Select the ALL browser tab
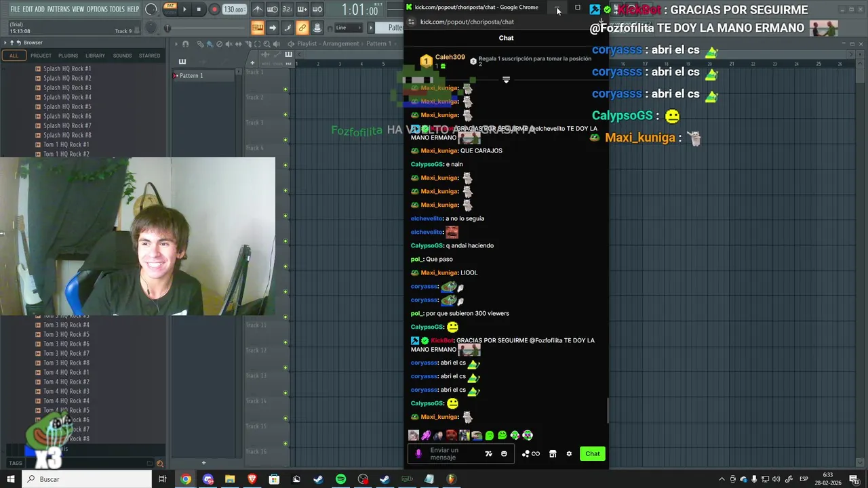This screenshot has height=488, width=868. tap(14, 56)
